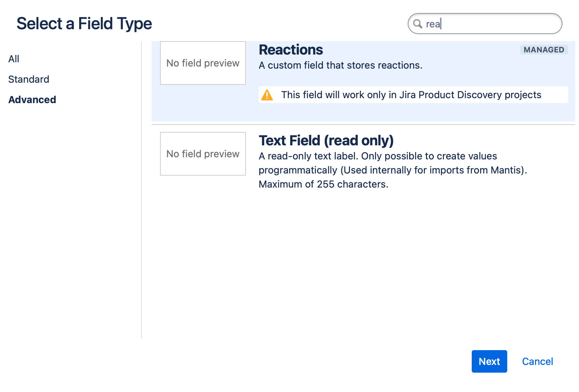Click the Reactions field preview box
Image resolution: width=579 pixels, height=392 pixels.
coord(203,63)
